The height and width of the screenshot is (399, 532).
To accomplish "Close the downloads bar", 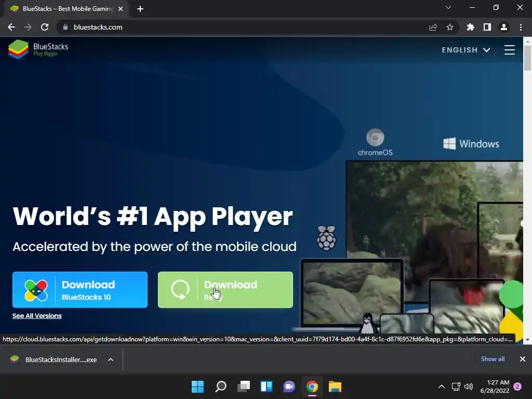I will (523, 359).
